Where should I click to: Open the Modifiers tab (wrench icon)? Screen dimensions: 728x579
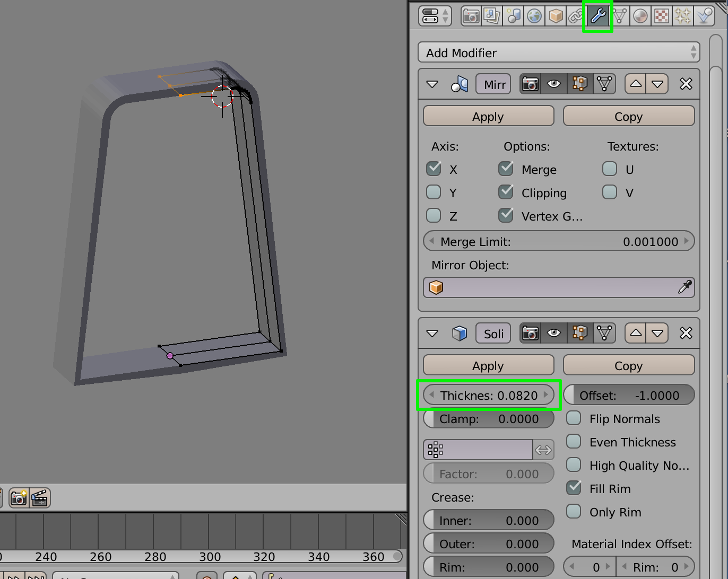tap(598, 16)
